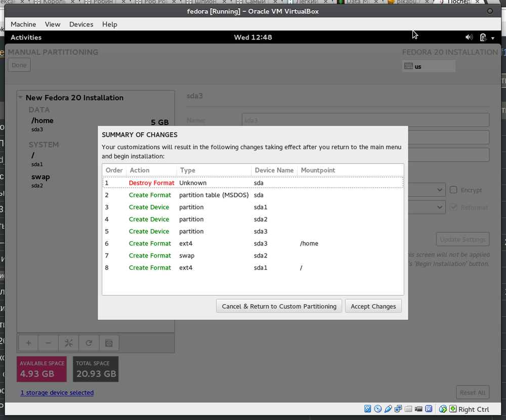
Task: Toggle the Encrypt checkbox
Action: pos(453,190)
